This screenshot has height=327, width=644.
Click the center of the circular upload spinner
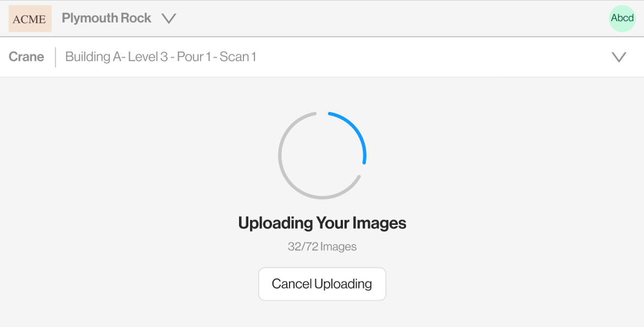(322, 155)
